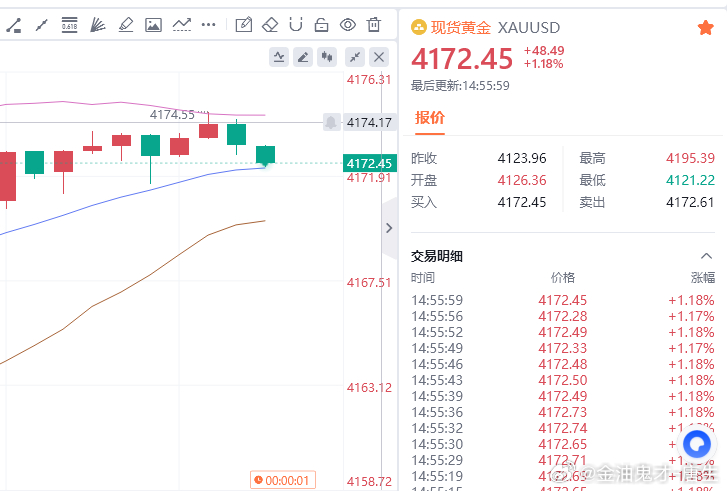727x491 pixels.
Task: Click the XAUUSD symbol text
Action: tap(529, 28)
